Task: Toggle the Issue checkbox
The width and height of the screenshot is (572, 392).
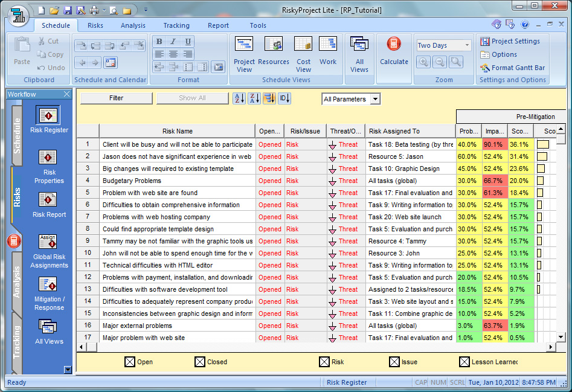Action: 394,362
